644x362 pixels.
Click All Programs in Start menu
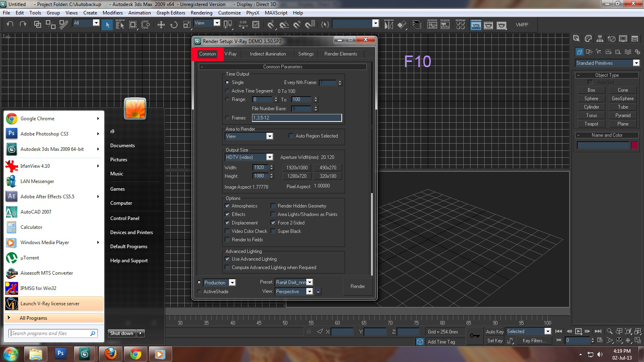click(54, 318)
